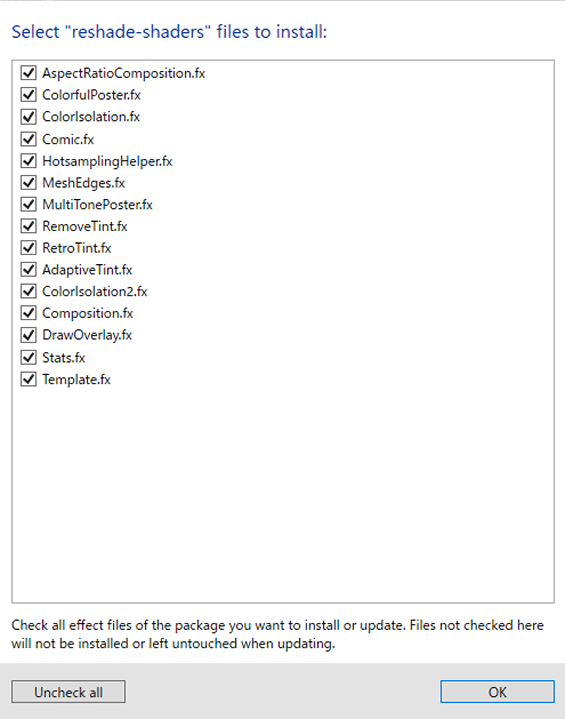Deselect ColorIsolation.fx checkbox
The image size is (565, 719).
(x=28, y=116)
